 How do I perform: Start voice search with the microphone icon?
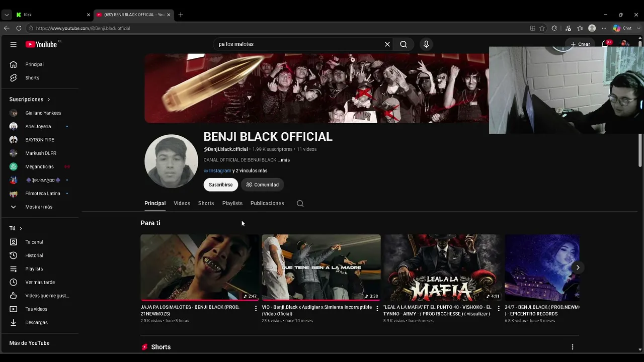426,44
